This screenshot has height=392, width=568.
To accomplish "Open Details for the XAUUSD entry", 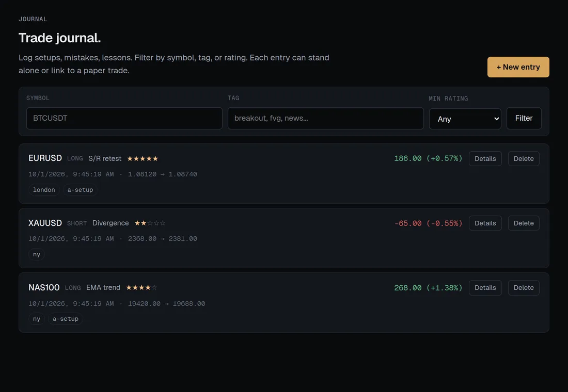I will [x=485, y=223].
